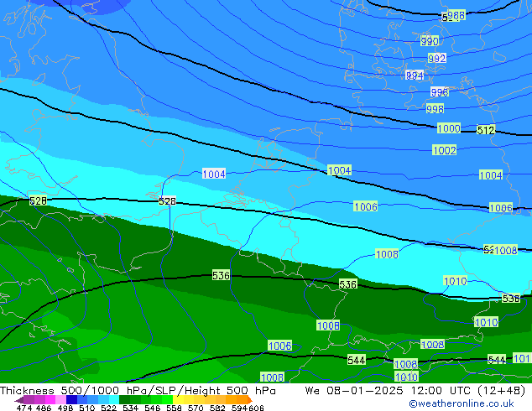Viewport: 532px width, 411px height.
Task: Click the 536 label left of the other 536 labels
Action: coord(221,275)
